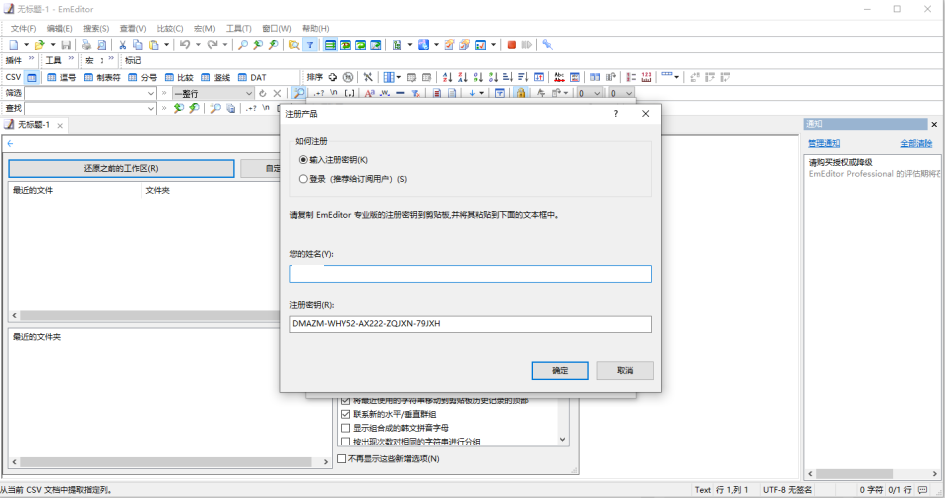Click the New file icon
Viewport: 945px width, 498px height.
click(x=14, y=45)
